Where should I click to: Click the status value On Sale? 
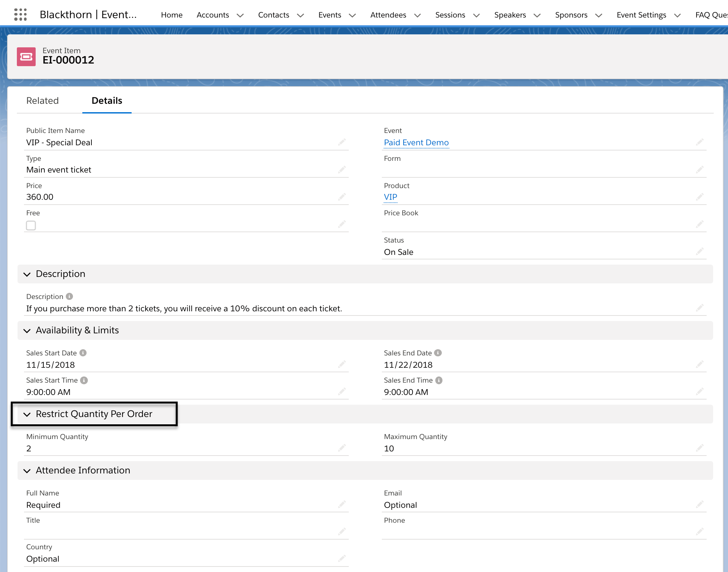[398, 252]
